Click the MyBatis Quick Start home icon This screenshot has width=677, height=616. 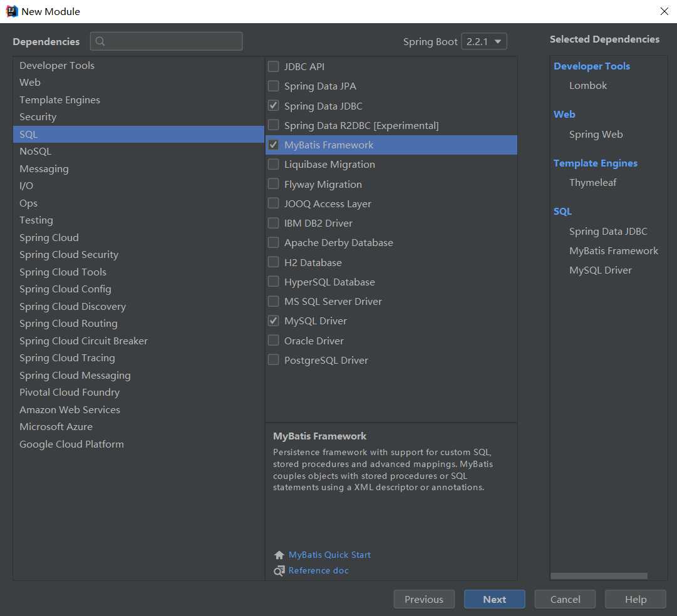279,555
